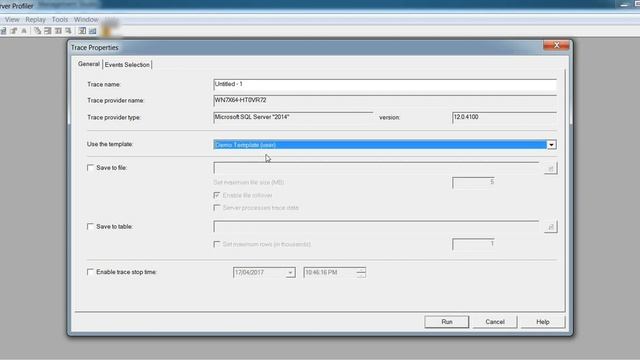Close the Trace Properties dialog
The width and height of the screenshot is (640, 360).
[x=556, y=45]
